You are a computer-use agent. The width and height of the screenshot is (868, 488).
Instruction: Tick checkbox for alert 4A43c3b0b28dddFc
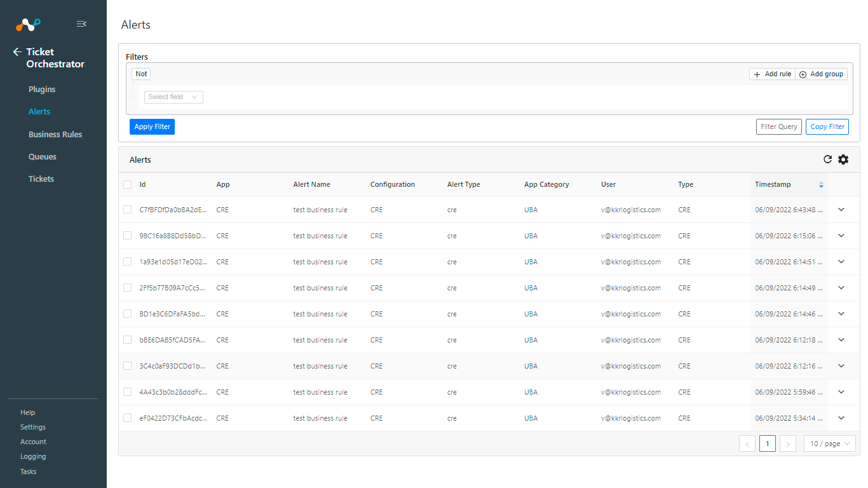coord(128,392)
